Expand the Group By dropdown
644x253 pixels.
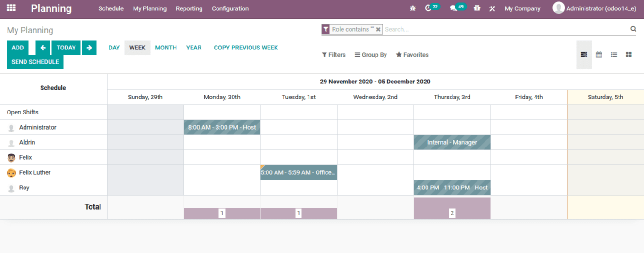click(x=371, y=55)
